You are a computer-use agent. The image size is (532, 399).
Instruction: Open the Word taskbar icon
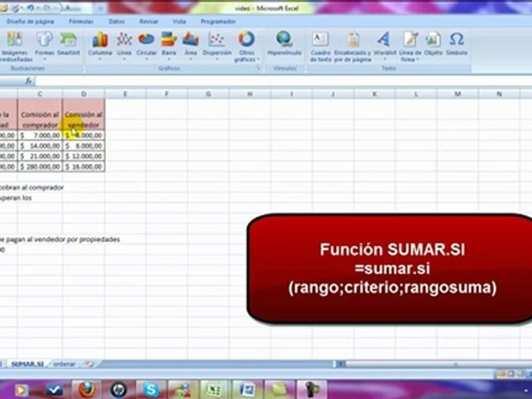click(x=247, y=390)
